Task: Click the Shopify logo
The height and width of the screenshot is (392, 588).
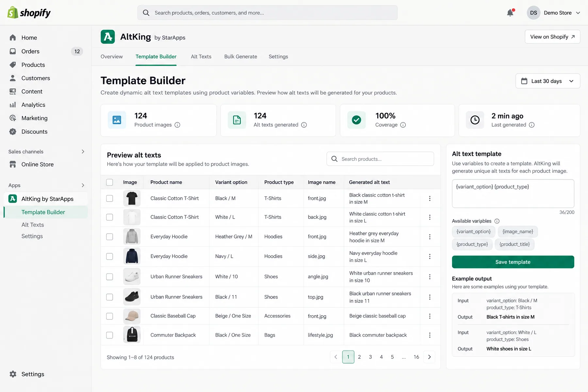Action: (x=29, y=13)
